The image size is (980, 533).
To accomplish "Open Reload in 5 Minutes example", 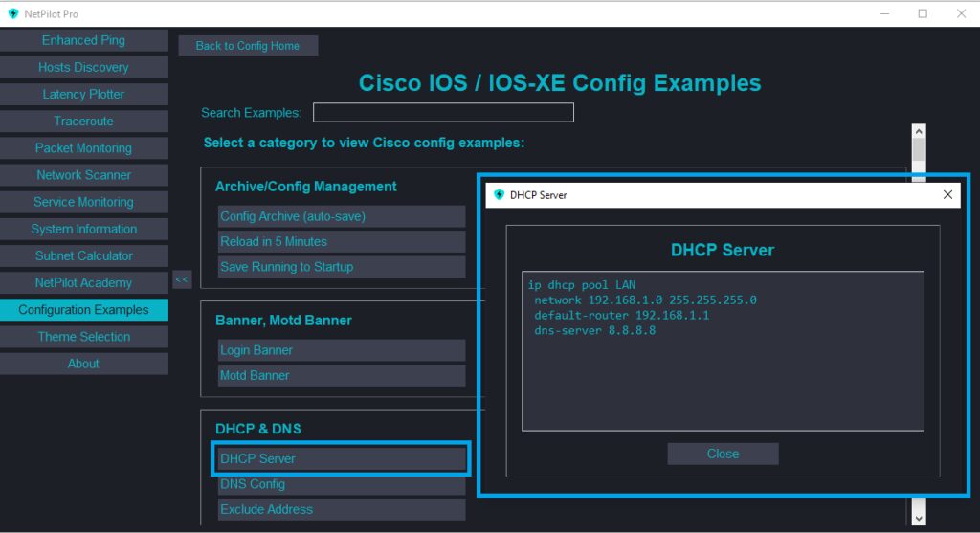I will pyautogui.click(x=342, y=241).
